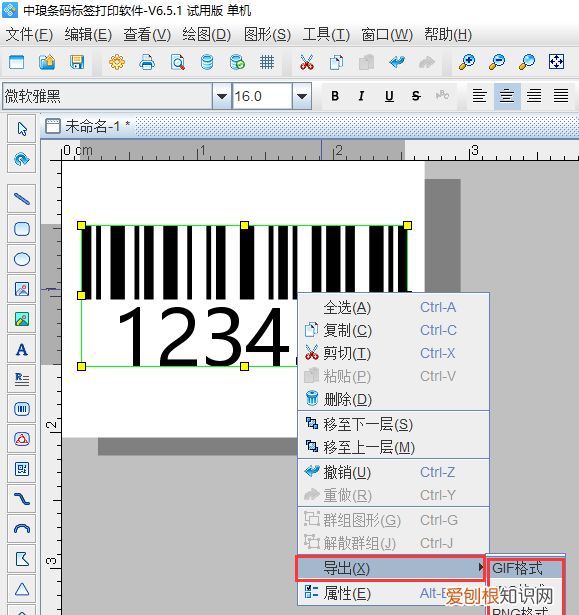Click the cut scissors toolbar icon

pyautogui.click(x=307, y=62)
